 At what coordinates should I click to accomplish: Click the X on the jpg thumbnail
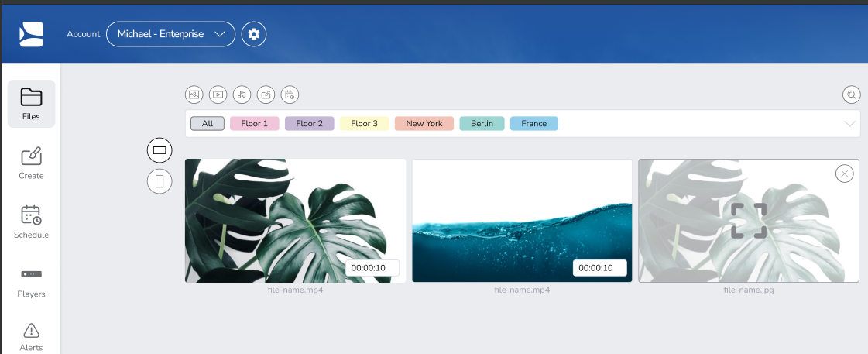point(844,174)
